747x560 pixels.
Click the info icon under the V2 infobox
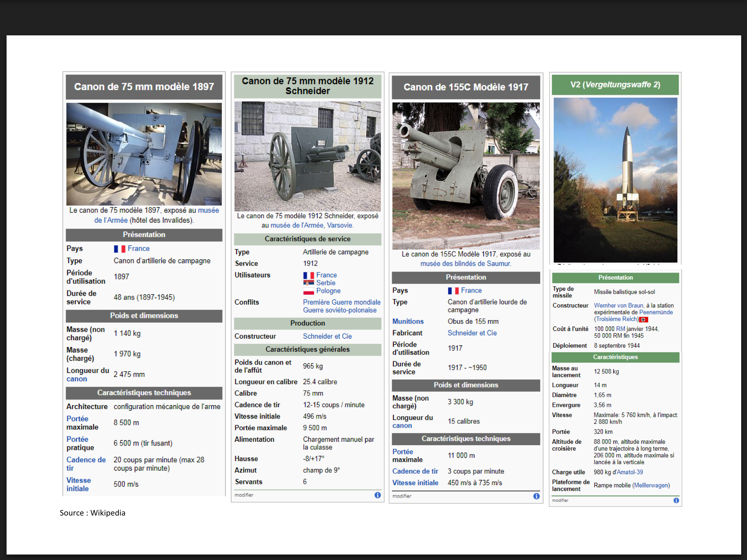click(x=676, y=500)
